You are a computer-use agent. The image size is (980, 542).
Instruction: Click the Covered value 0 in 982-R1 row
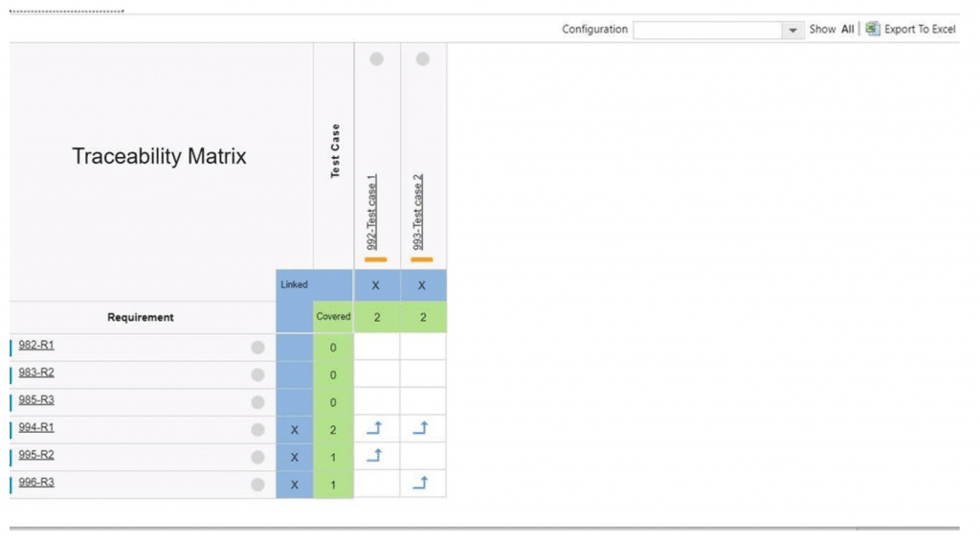pyautogui.click(x=333, y=348)
